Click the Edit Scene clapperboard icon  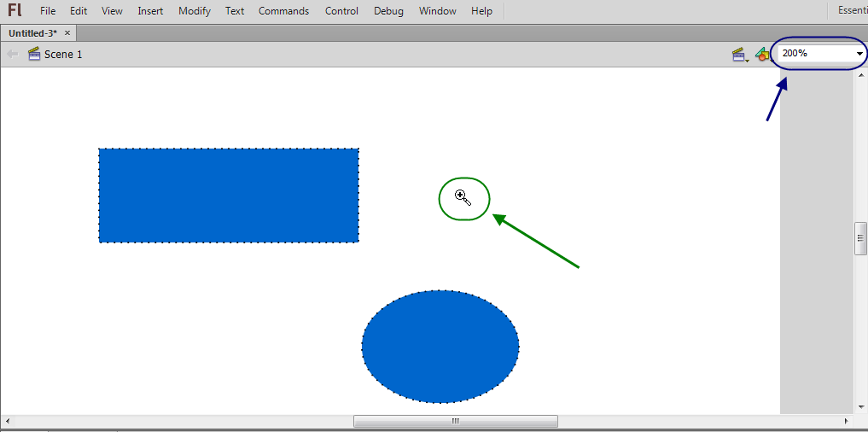pos(740,55)
